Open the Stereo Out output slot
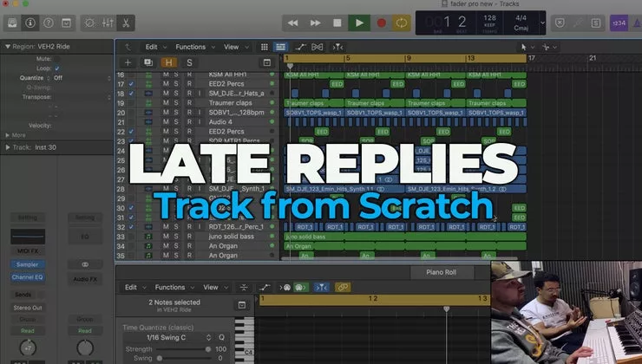 click(28, 308)
